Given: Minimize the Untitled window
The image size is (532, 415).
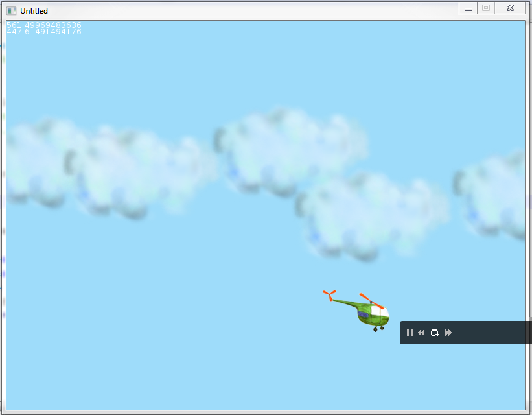Looking at the screenshot, I should coord(468,8).
